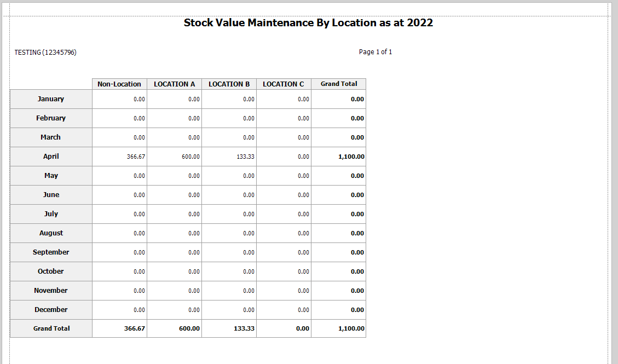This screenshot has height=364, width=618.
Task: Click September Grand Total 0.00 cell
Action: pyautogui.click(x=339, y=252)
